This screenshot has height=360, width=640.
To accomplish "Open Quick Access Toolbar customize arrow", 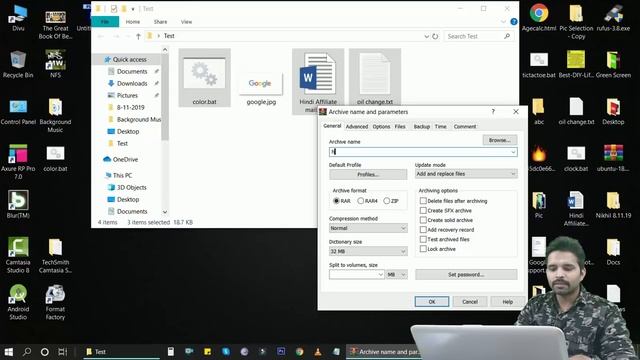I will 133,9.
